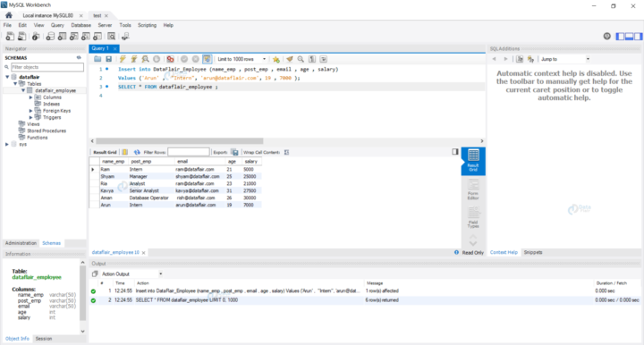The height and width of the screenshot is (345, 644).
Task: Export the recordset to an external file
Action: pos(235,152)
